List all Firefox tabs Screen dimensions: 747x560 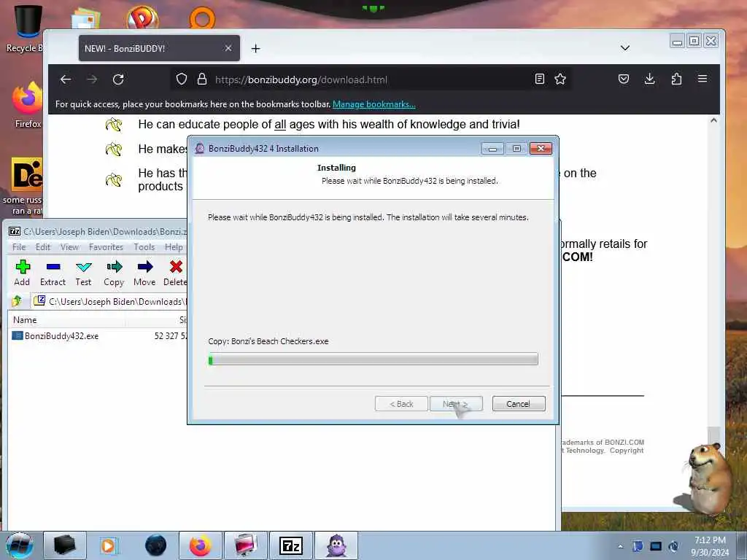(x=625, y=48)
